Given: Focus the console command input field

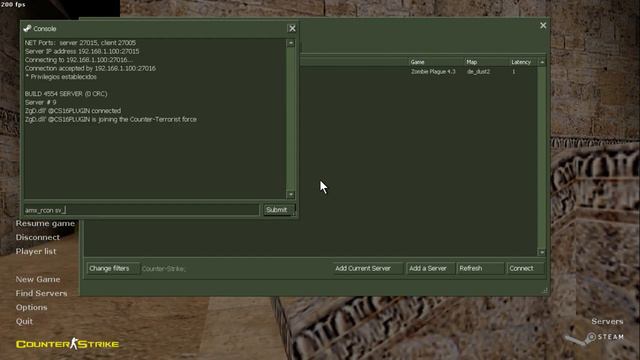Looking at the screenshot, I should tap(141, 210).
